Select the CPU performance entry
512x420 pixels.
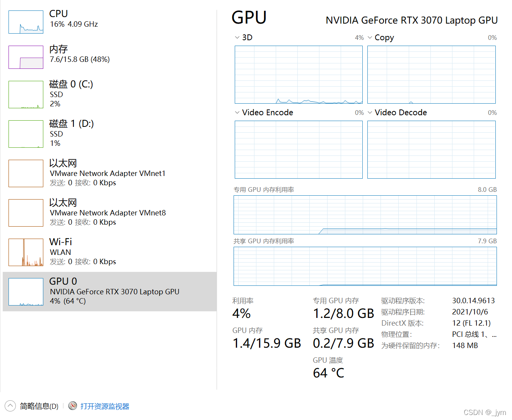tap(109, 22)
